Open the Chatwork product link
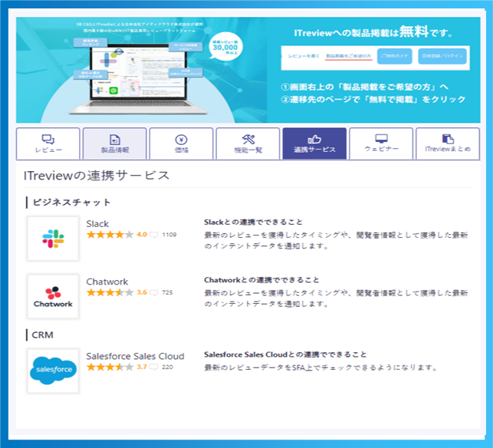493x448 pixels. (107, 282)
